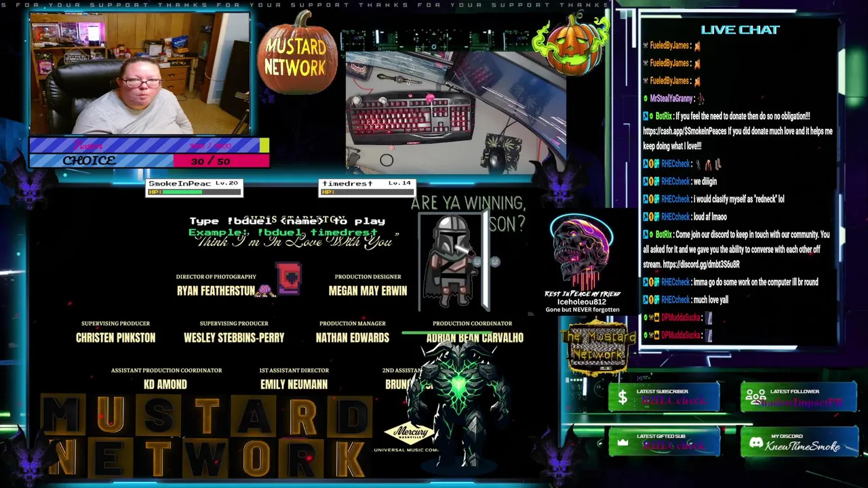Click the Adrian Bean Carvalho credit name
Image resolution: width=868 pixels, height=488 pixels.
pyautogui.click(x=475, y=338)
